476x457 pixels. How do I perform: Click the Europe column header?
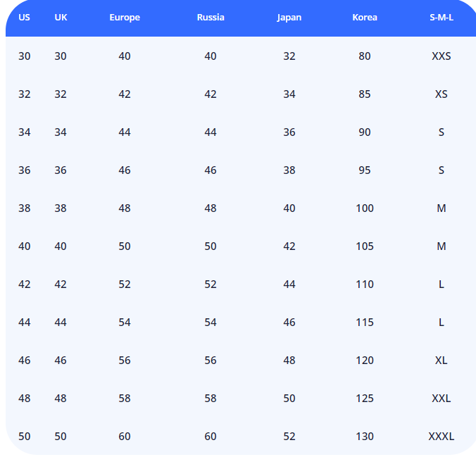(125, 18)
